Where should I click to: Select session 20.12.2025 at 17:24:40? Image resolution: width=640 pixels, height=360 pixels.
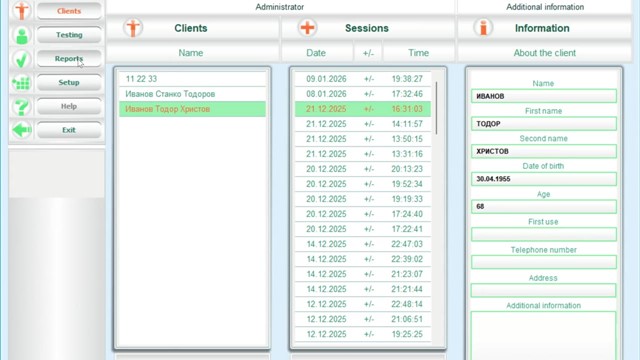(x=363, y=214)
